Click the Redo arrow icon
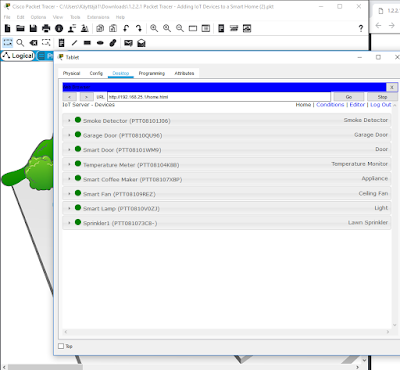 (139, 29)
